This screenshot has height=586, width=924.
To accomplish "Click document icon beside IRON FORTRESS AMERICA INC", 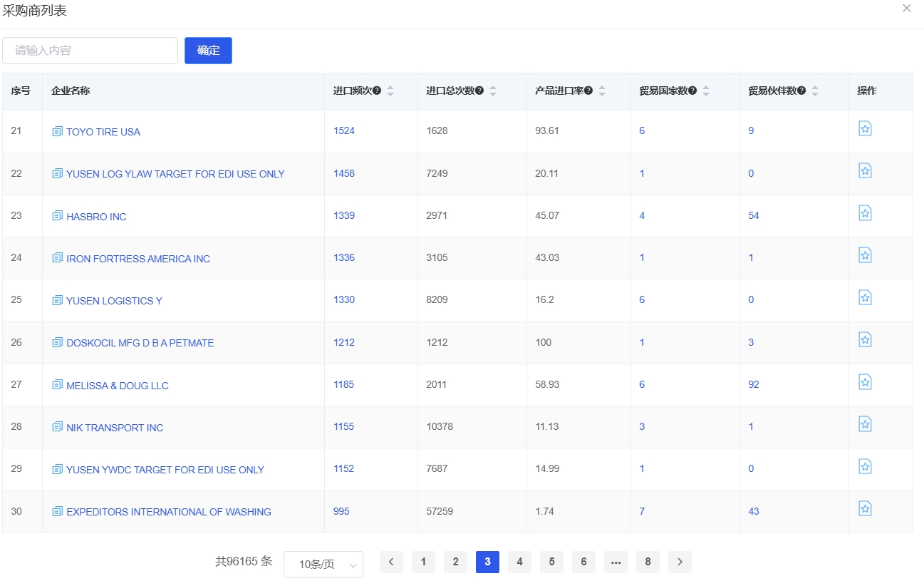I will tap(57, 258).
